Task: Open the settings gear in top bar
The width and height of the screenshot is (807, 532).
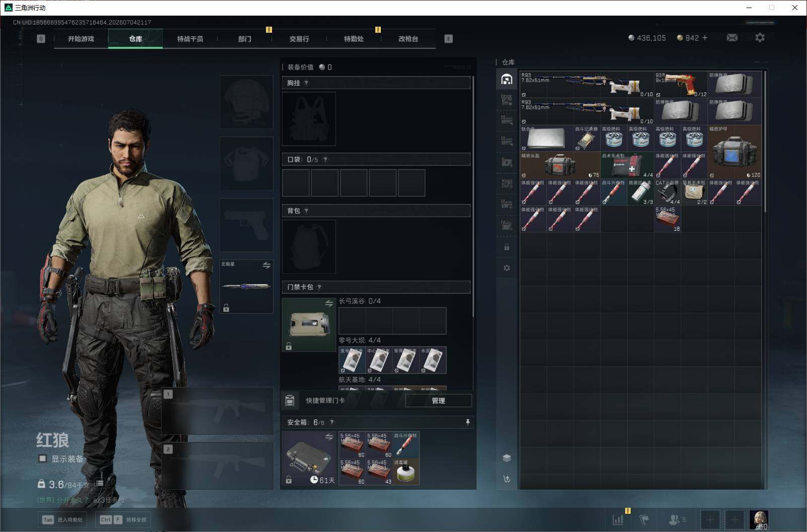Action: (x=760, y=38)
